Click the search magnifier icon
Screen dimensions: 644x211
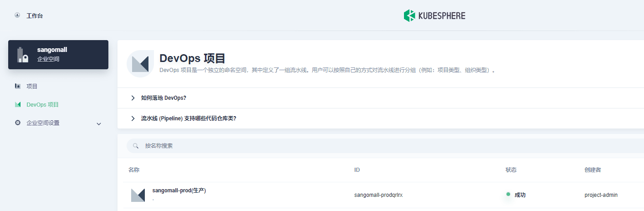[x=136, y=146]
